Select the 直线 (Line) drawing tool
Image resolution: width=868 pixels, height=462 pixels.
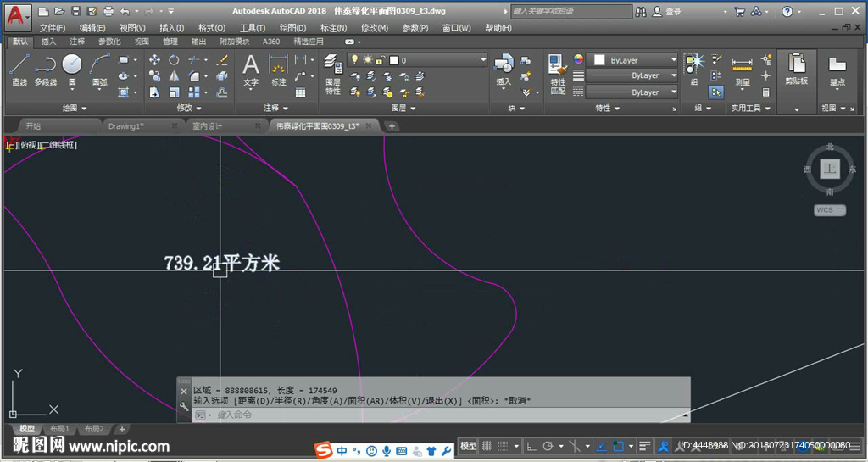19,70
